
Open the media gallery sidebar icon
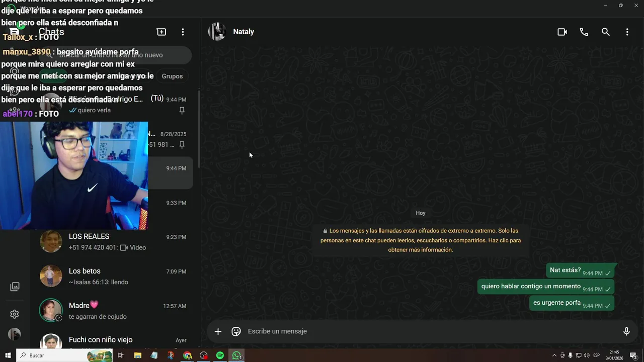click(x=15, y=287)
